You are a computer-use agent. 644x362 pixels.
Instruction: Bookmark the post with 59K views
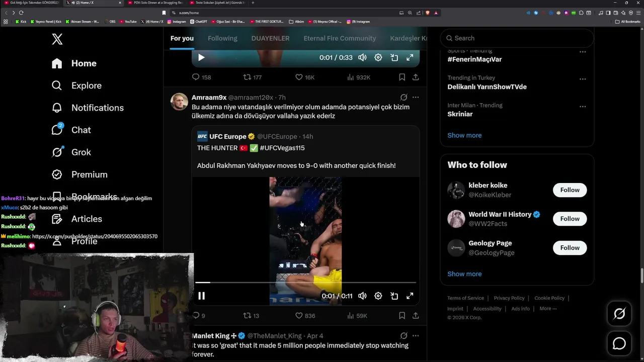(x=402, y=316)
